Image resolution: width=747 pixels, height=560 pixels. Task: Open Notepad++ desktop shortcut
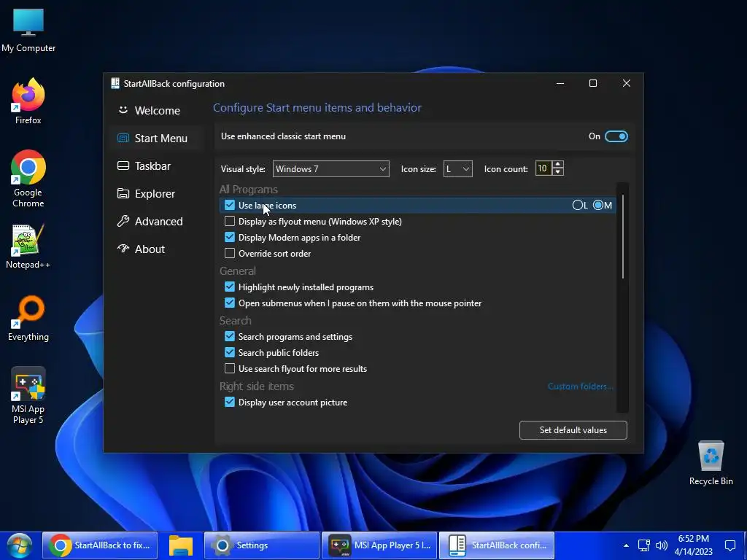click(x=28, y=246)
